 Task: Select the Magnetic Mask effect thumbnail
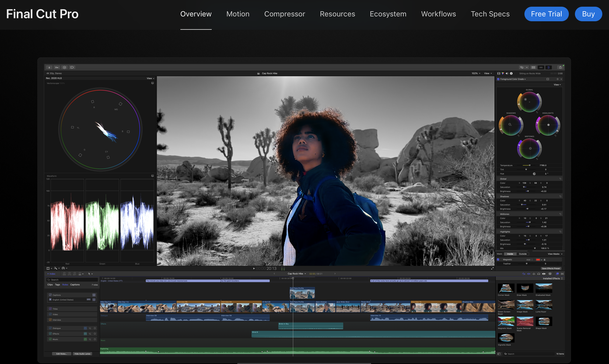(506, 321)
